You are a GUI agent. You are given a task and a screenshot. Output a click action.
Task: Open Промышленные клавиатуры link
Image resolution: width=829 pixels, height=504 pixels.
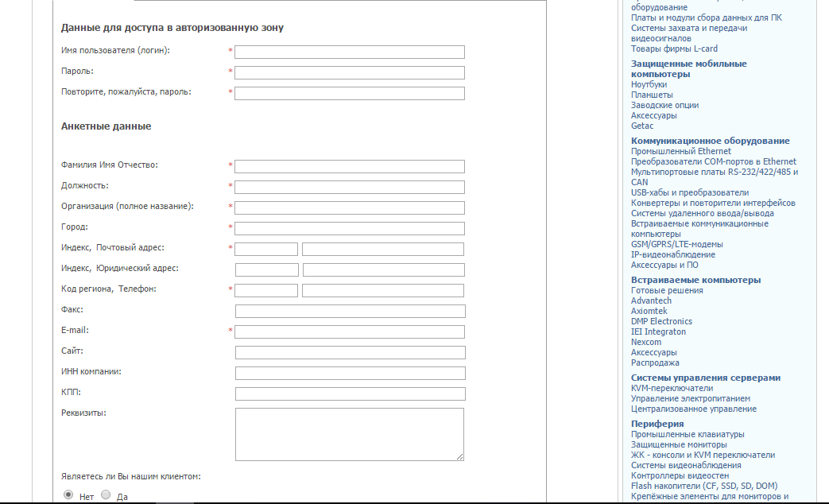coord(688,434)
